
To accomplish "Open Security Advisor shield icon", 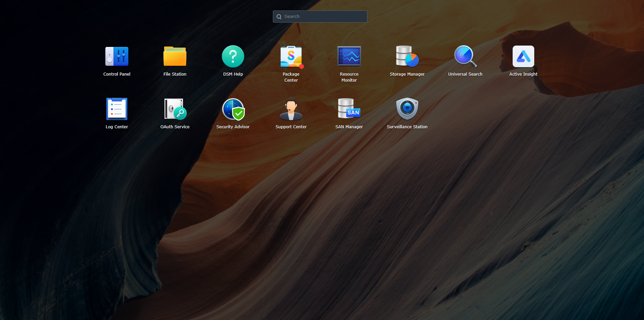I will coord(233,109).
